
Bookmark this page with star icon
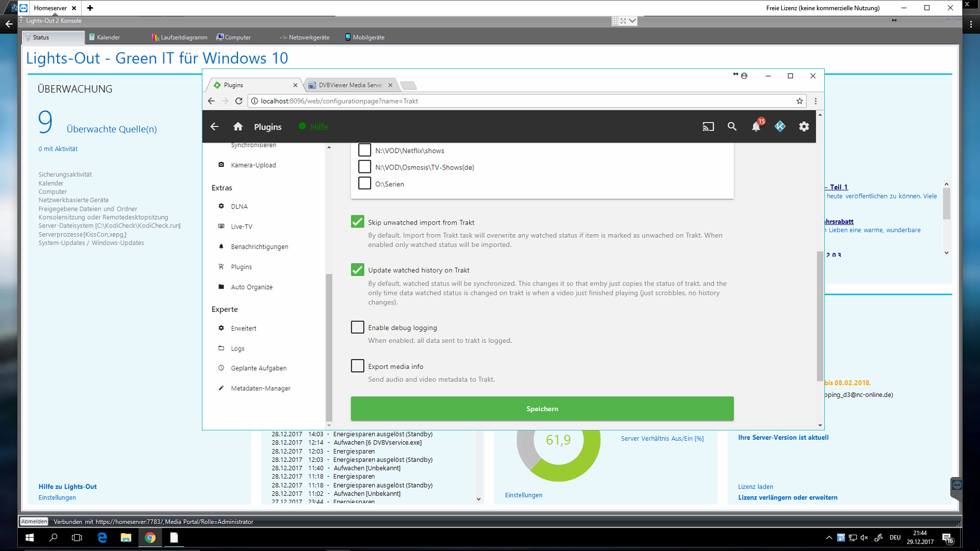(799, 101)
